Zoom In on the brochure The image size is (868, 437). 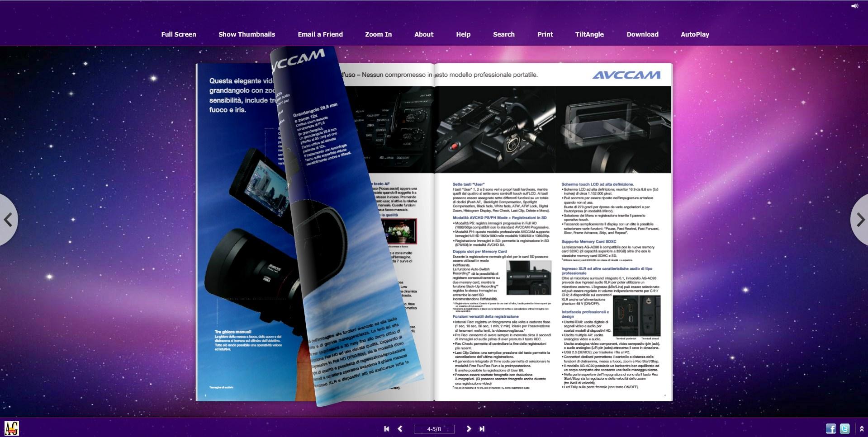378,34
